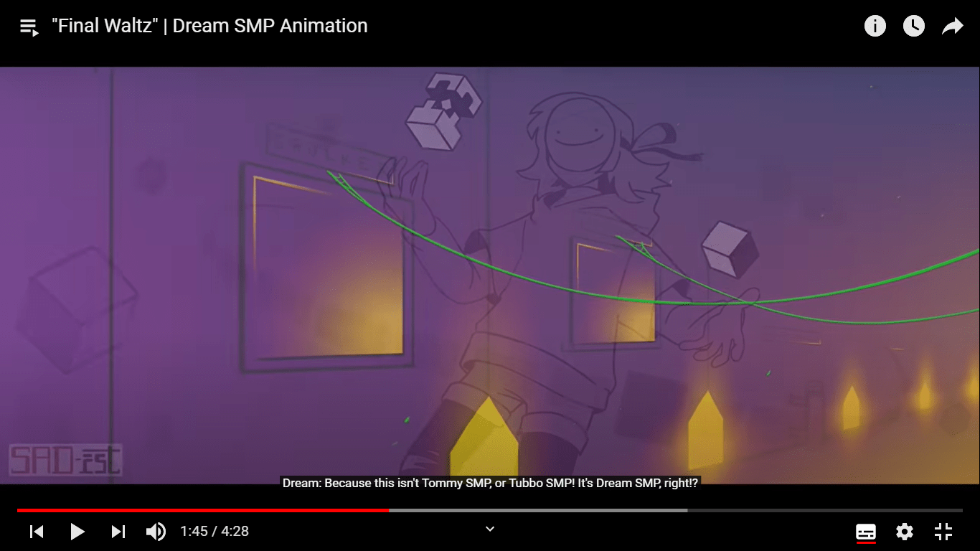Seek within the gray buffered progress section
The image size is (980, 551).
tap(538, 510)
